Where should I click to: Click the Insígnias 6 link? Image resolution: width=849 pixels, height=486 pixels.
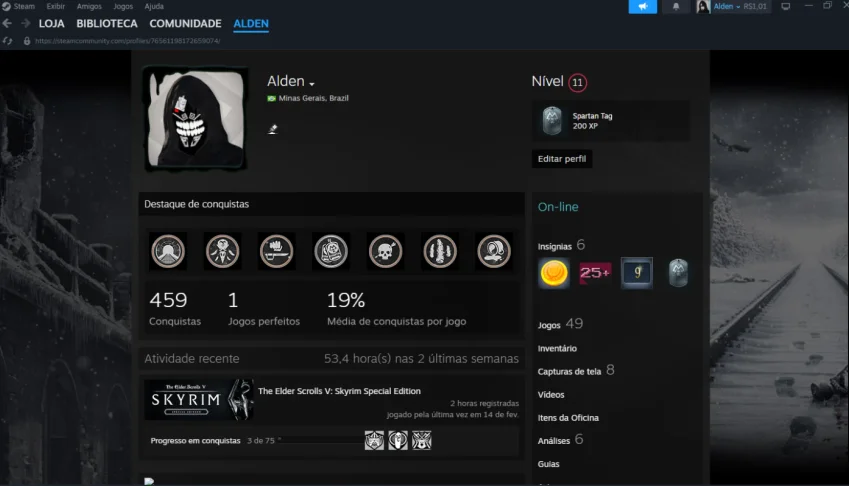pos(561,245)
